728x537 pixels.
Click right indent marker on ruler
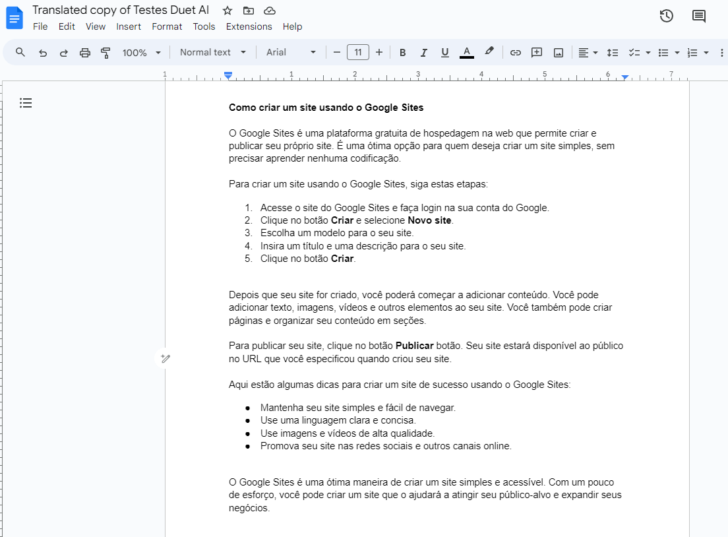pyautogui.click(x=625, y=77)
